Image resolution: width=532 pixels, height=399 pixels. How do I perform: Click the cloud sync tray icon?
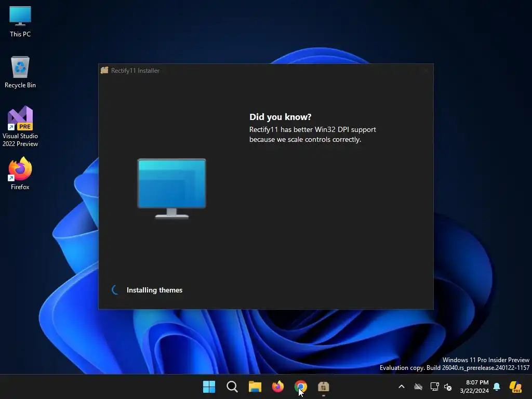click(418, 387)
